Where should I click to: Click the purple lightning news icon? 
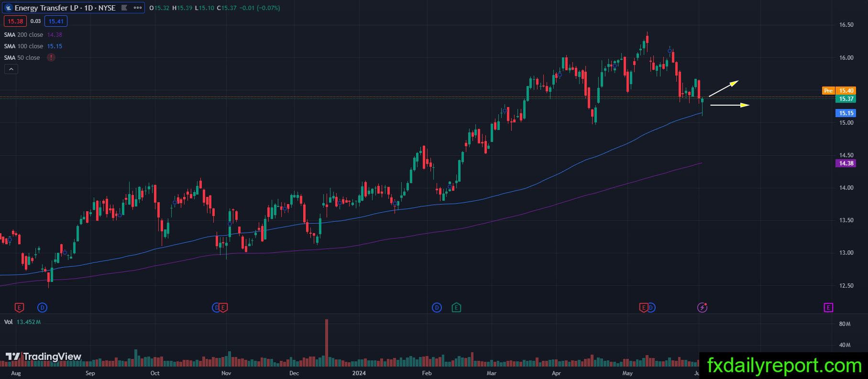click(702, 307)
